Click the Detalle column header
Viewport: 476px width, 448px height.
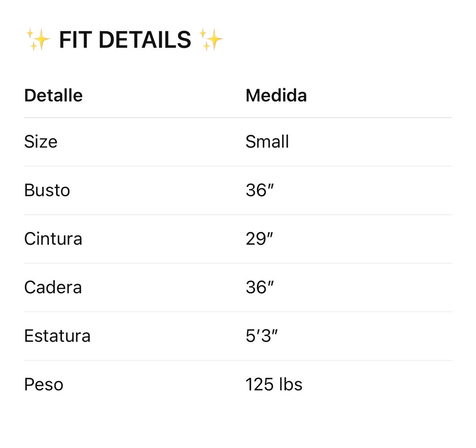(53, 96)
